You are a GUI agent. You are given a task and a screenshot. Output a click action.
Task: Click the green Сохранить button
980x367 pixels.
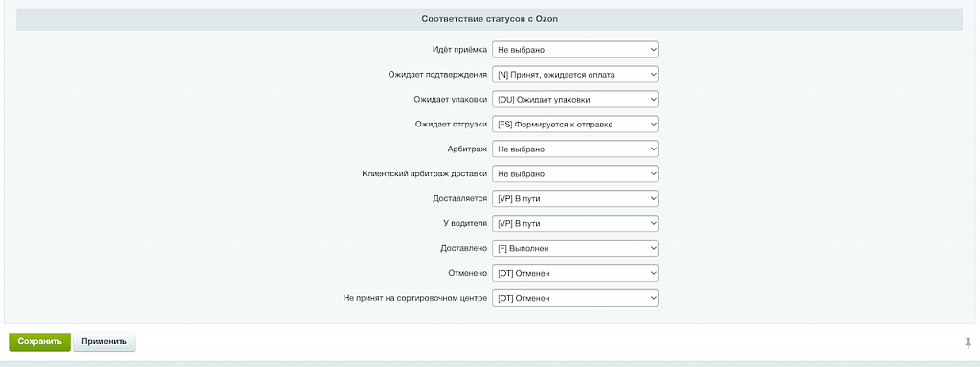point(39,342)
